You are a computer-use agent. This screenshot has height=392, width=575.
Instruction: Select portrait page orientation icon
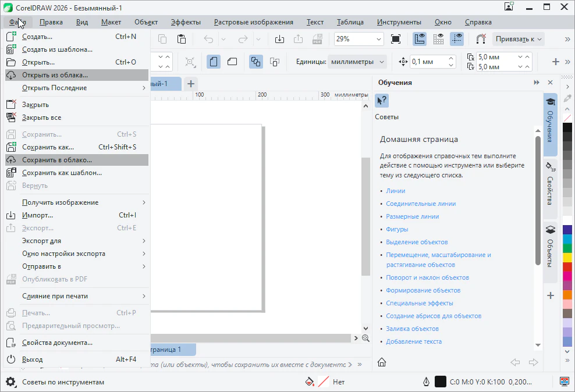pyautogui.click(x=214, y=62)
